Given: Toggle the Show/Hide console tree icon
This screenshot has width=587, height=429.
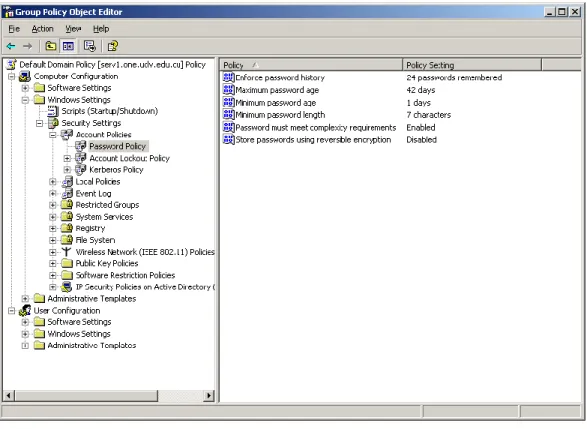Looking at the screenshot, I should [68, 46].
